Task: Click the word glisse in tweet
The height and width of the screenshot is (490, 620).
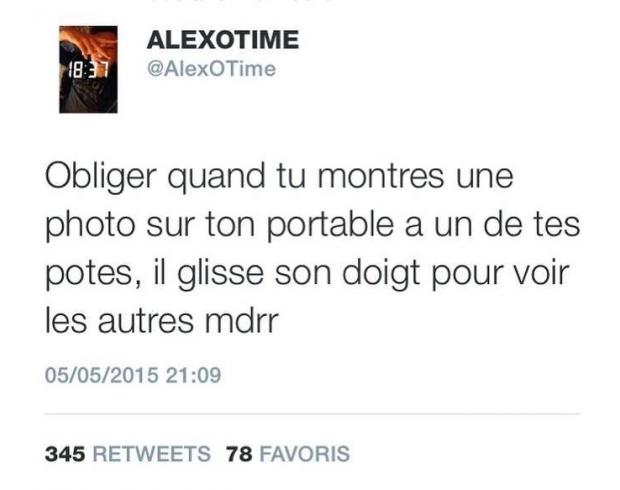Action: pos(220,274)
